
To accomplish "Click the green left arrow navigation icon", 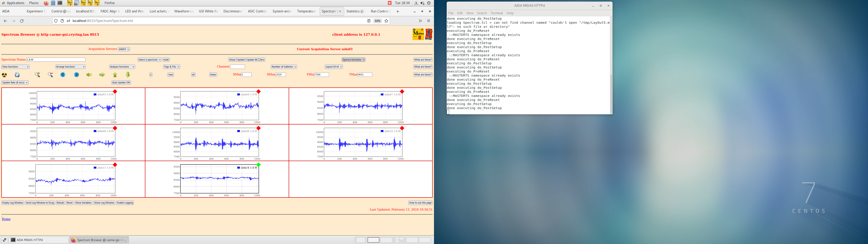I will [89, 75].
